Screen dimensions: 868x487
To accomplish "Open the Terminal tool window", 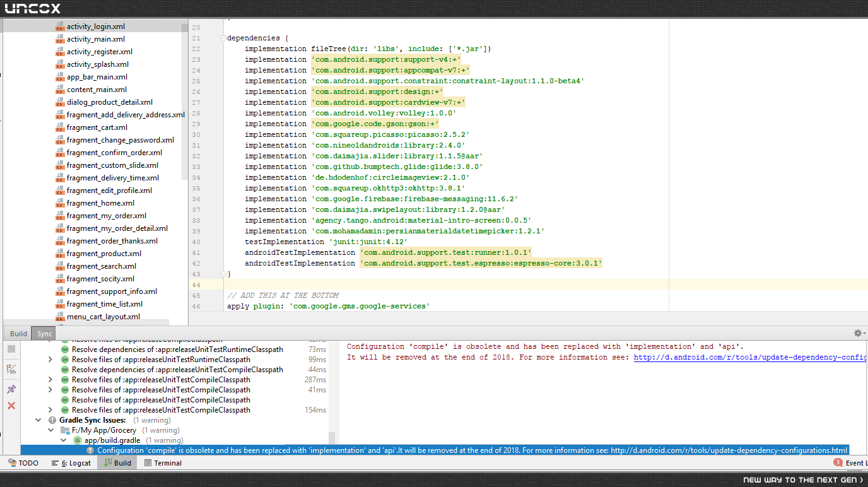I will 163,463.
